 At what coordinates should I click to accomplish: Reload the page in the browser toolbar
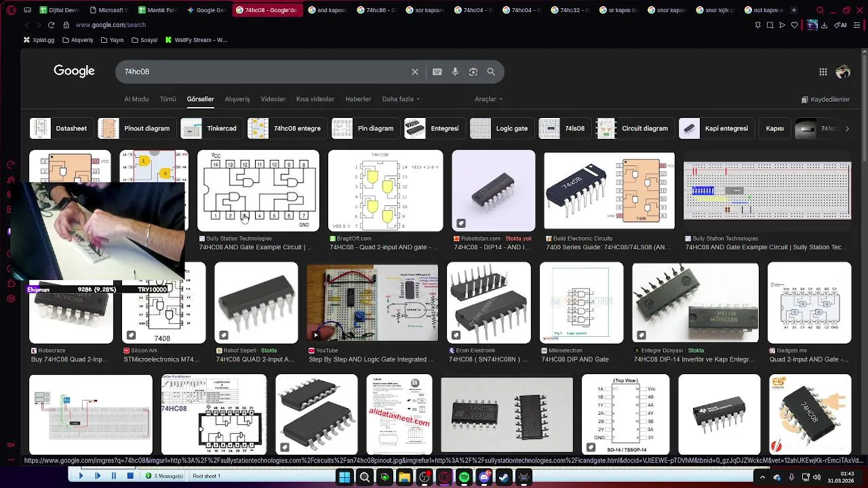pos(51,25)
